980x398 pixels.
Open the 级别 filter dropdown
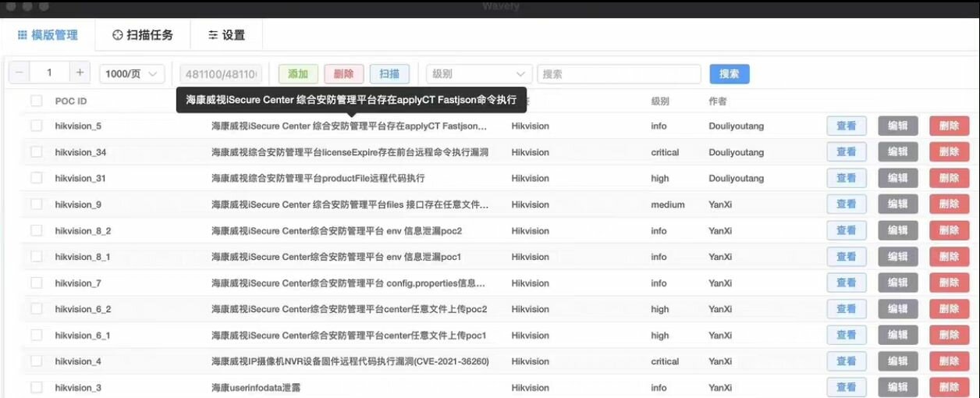tap(479, 74)
